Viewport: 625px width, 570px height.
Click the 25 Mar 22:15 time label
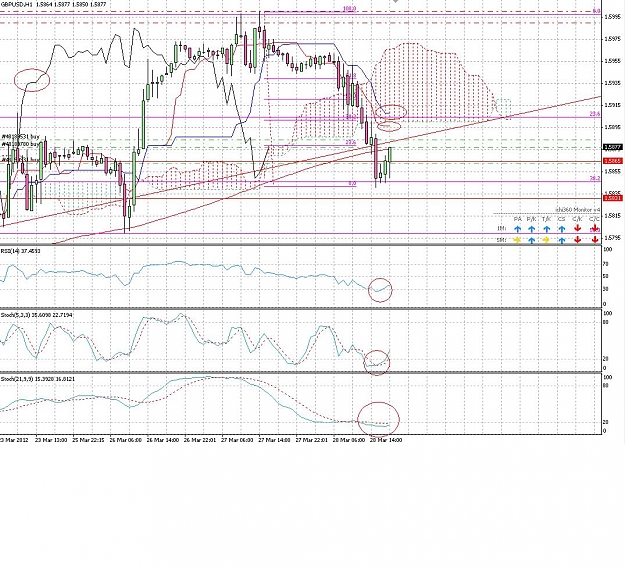point(88,440)
